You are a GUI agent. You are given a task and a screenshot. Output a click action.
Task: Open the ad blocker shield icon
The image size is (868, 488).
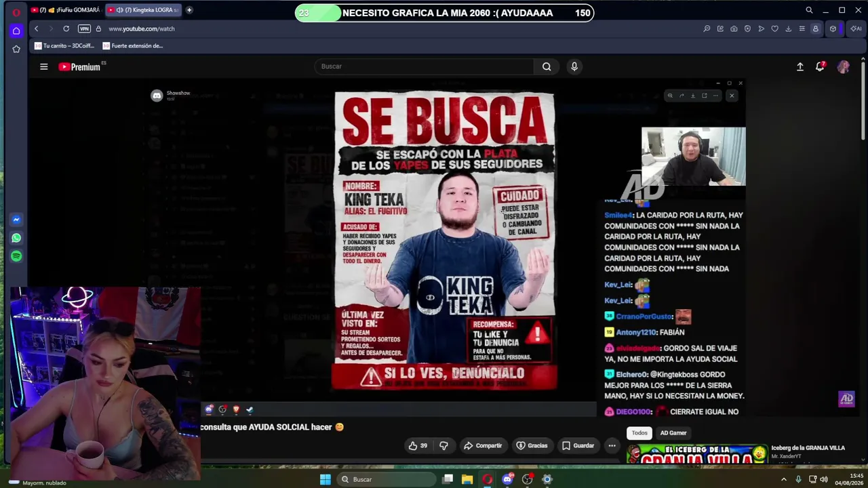(747, 28)
